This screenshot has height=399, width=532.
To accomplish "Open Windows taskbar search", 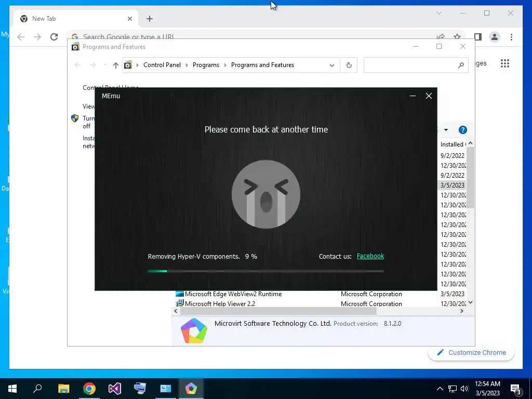I will coord(37,389).
